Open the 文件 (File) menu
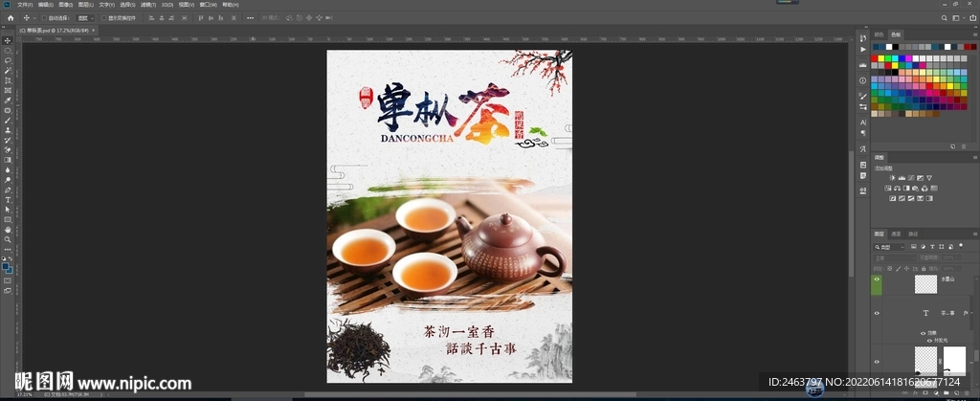980x401 pixels. coord(25,5)
